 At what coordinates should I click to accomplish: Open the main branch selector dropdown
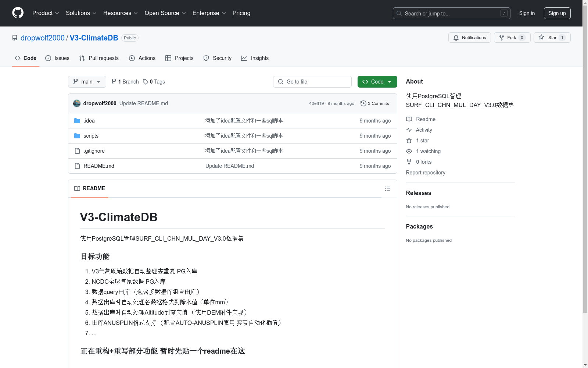click(87, 82)
